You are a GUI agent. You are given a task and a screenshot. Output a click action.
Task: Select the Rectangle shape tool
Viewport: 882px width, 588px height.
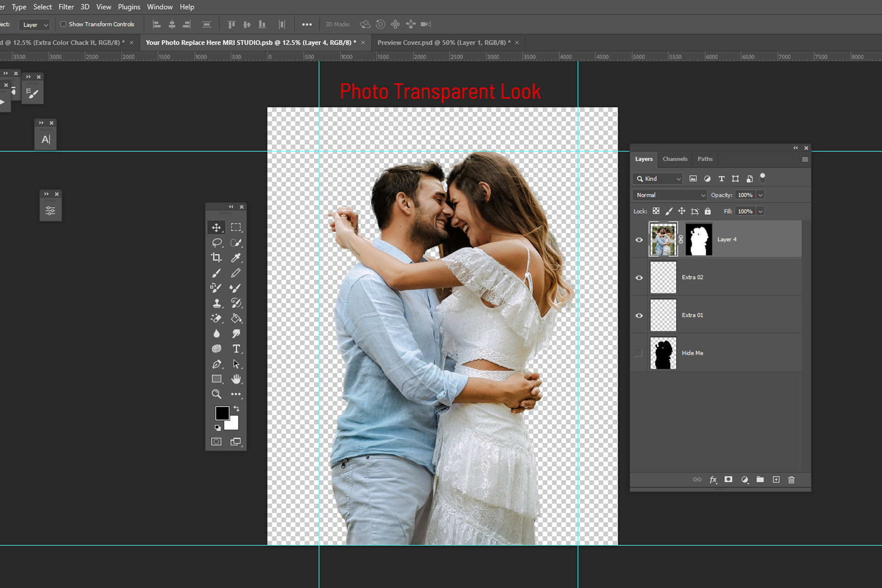(216, 379)
